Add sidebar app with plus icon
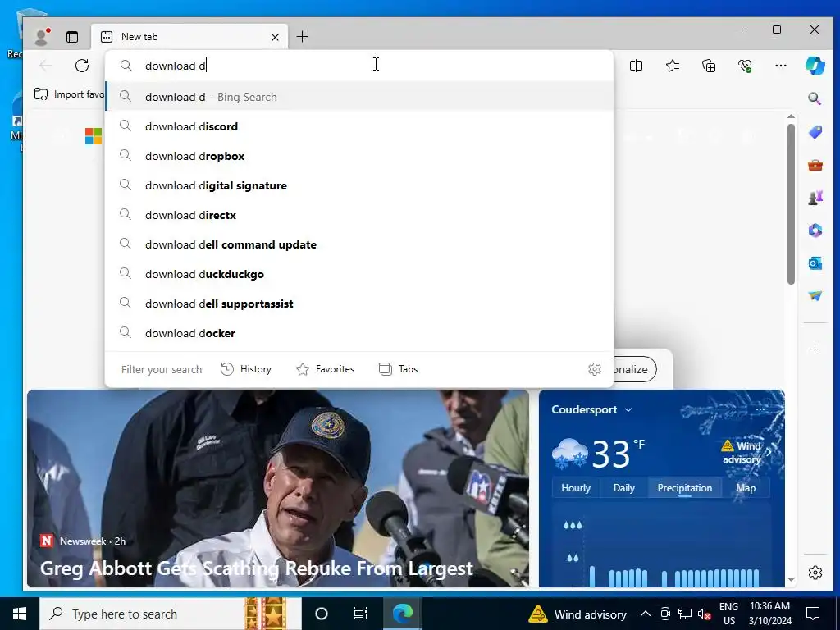The image size is (840, 630). [x=815, y=349]
